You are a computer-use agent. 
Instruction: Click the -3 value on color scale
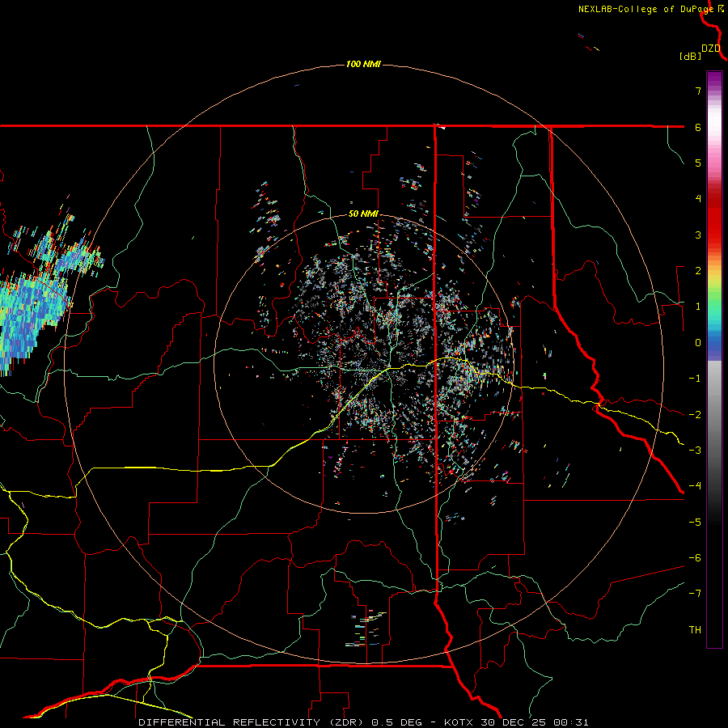[695, 451]
